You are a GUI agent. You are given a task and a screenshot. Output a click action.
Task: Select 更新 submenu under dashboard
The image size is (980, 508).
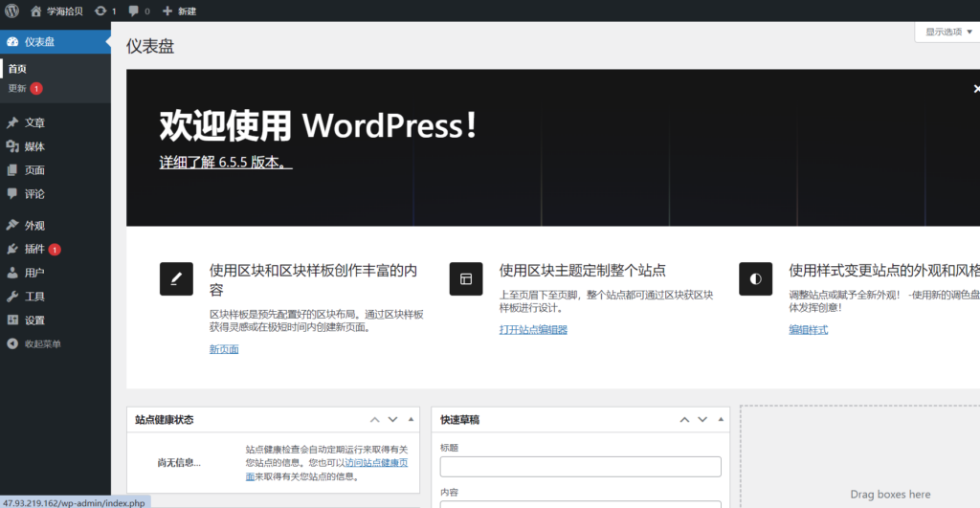click(x=17, y=88)
